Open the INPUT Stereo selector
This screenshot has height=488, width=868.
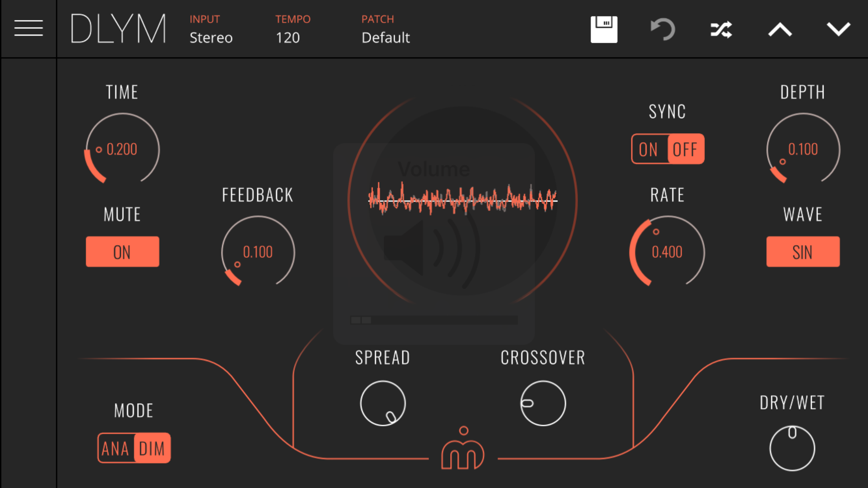211,38
